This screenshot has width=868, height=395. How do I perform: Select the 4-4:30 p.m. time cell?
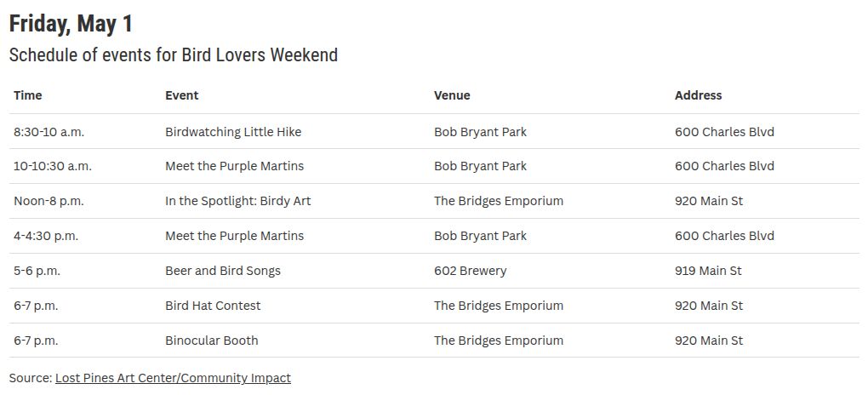coord(46,236)
